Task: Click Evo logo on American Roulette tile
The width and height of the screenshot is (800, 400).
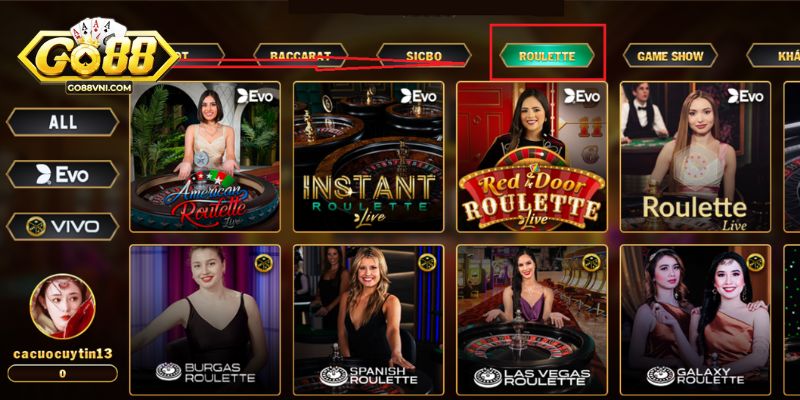Action: tap(255, 96)
